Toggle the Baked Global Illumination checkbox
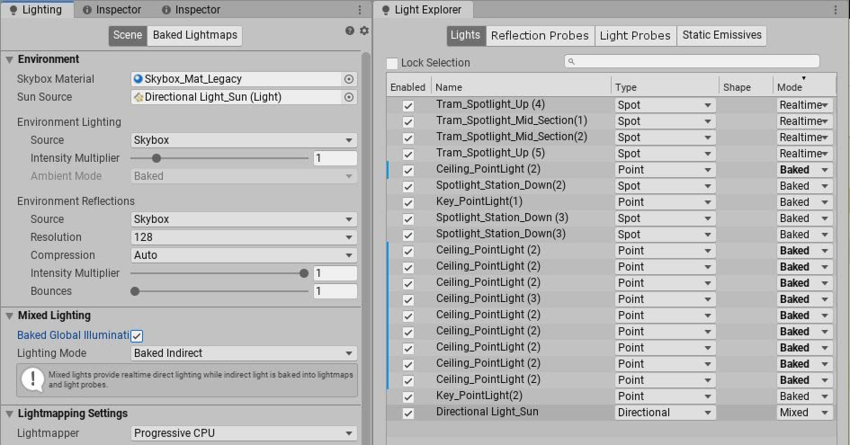This screenshot has height=445, width=850. click(x=137, y=336)
